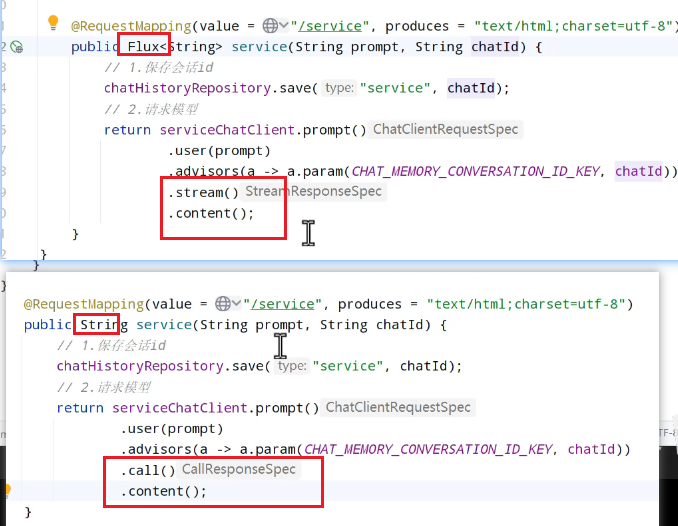Click .content() below the .call() line
This screenshot has width=678, height=526.
pyautogui.click(x=163, y=491)
